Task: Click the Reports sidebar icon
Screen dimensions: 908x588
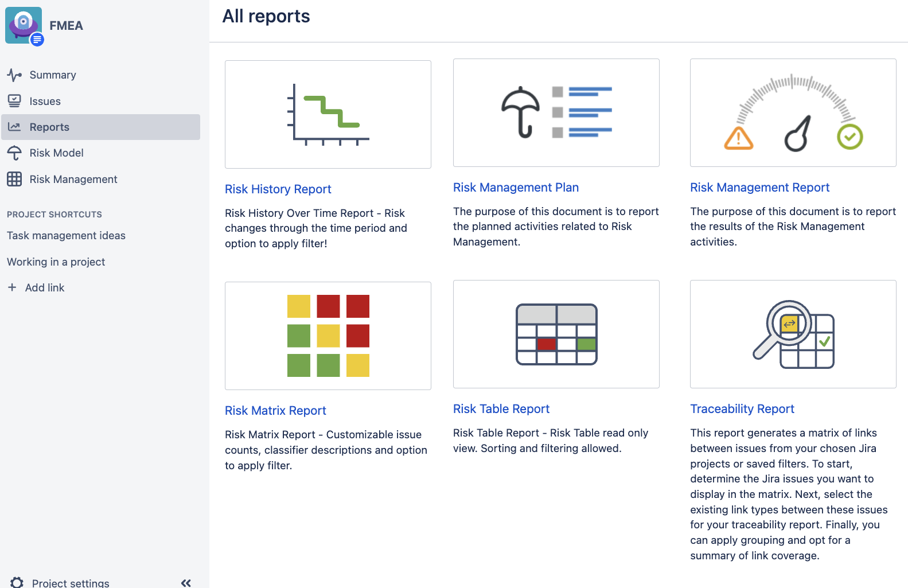Action: pyautogui.click(x=15, y=127)
